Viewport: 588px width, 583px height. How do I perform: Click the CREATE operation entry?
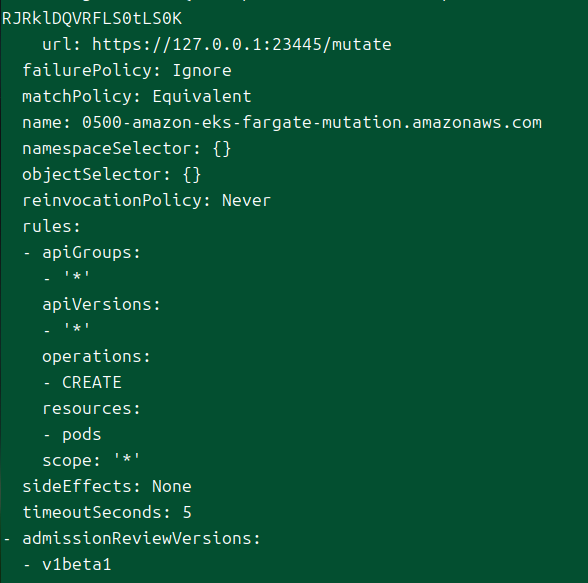click(92, 382)
